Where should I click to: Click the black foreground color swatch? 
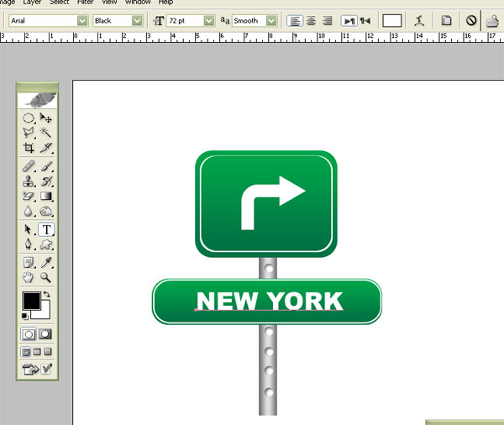tap(31, 301)
